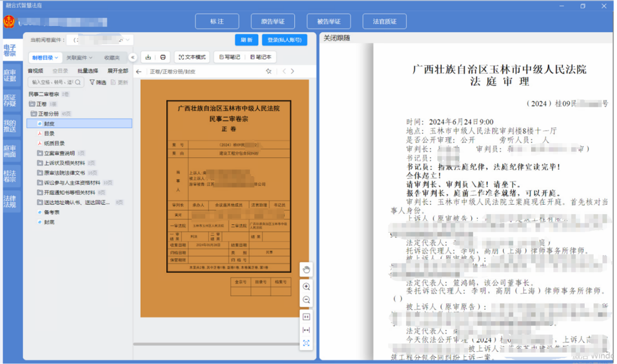
Task: Click the fullscreen view icon
Action: point(306,343)
